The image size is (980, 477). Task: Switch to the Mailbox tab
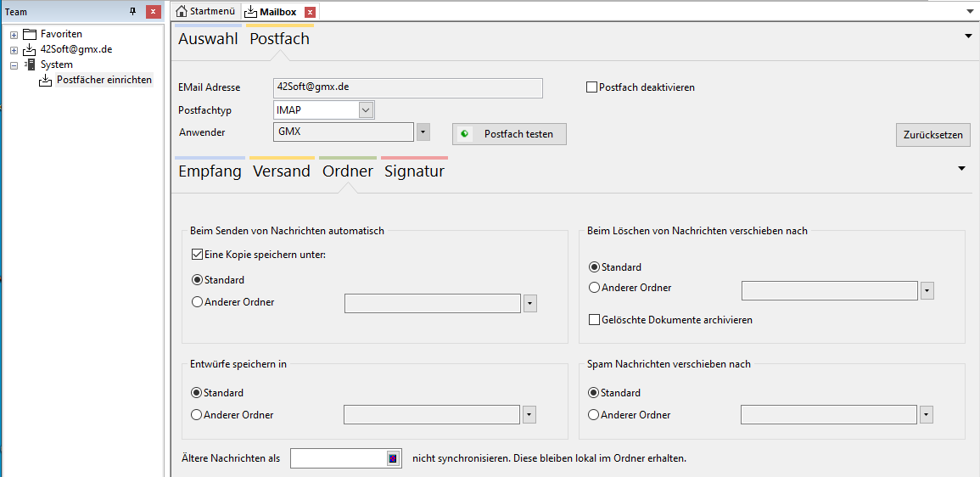[279, 11]
